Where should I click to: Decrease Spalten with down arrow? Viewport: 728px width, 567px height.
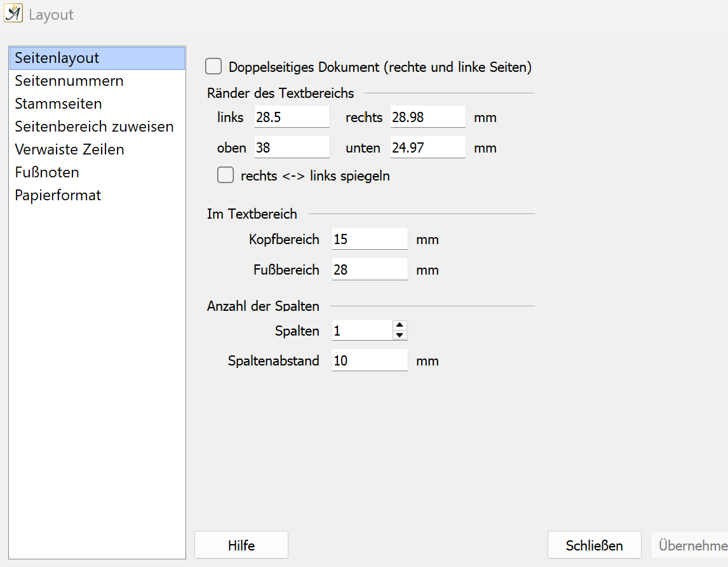click(x=400, y=335)
